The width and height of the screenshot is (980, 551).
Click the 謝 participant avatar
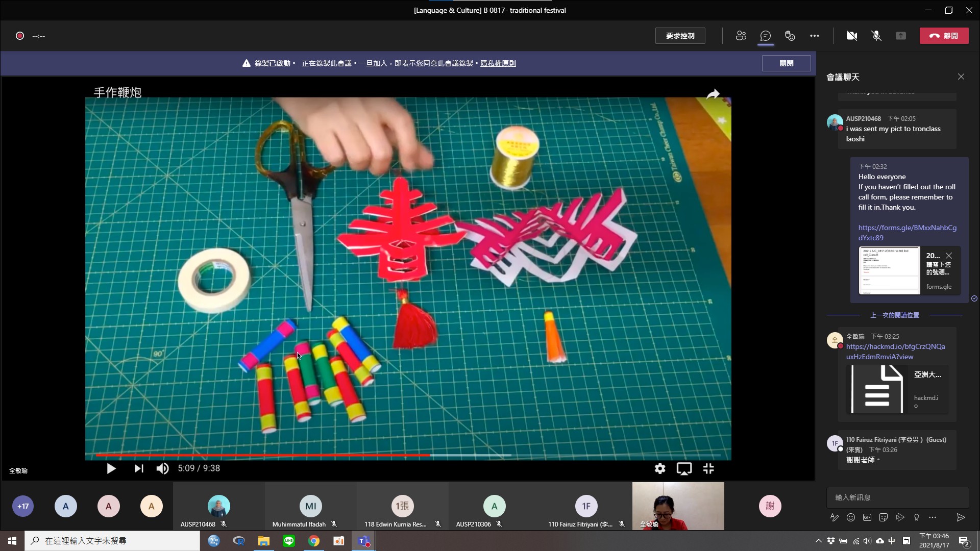click(770, 506)
